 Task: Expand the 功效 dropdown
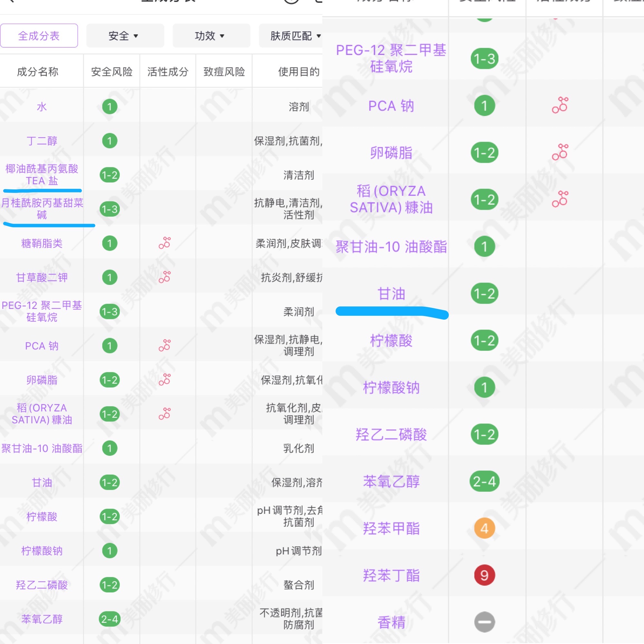[x=211, y=36]
